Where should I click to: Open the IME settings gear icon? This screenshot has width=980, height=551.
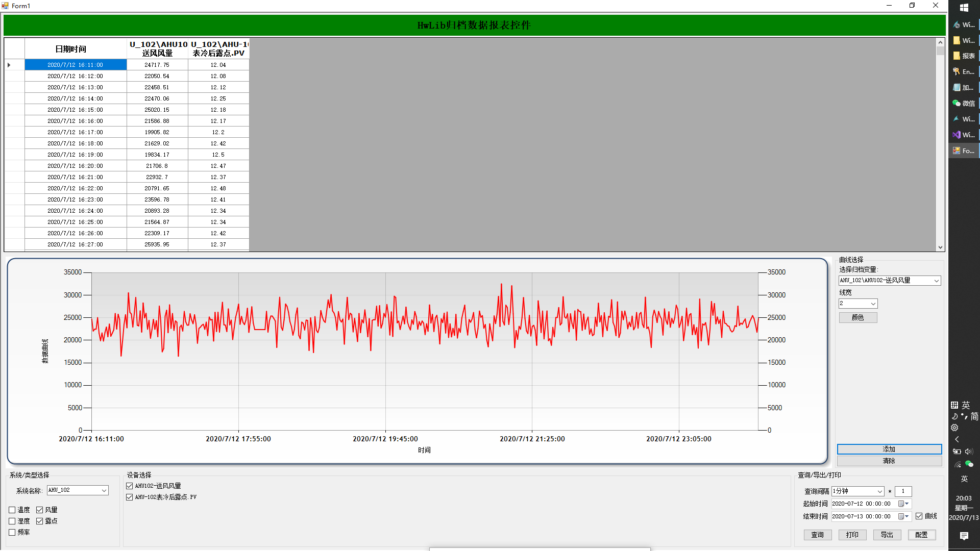pos(954,428)
